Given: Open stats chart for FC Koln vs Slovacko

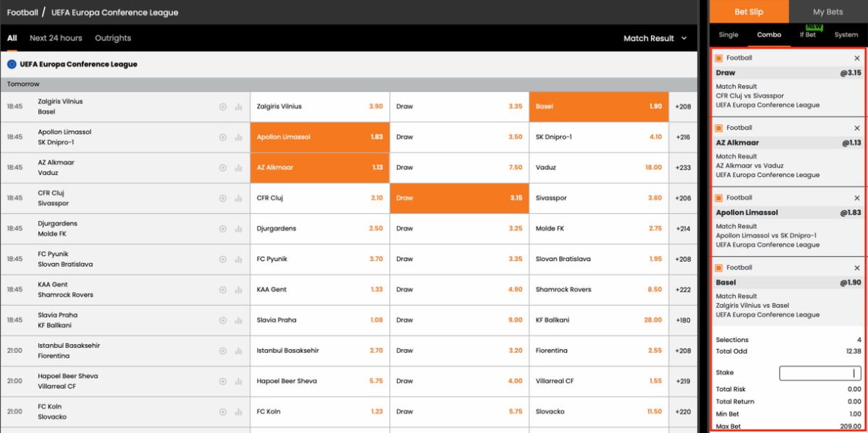Looking at the screenshot, I should [238, 412].
